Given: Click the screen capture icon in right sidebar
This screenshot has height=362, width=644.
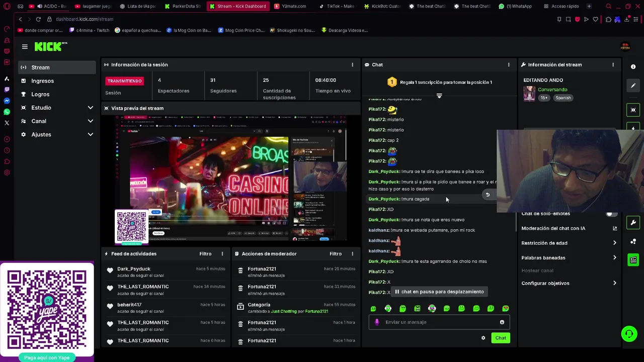Looking at the screenshot, I should pyautogui.click(x=633, y=110).
